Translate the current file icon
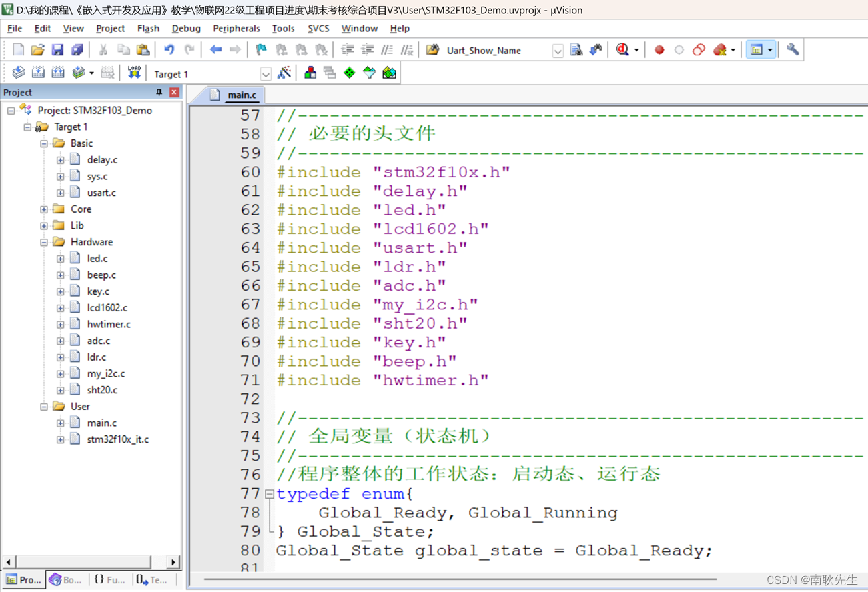The width and height of the screenshot is (868, 592). [x=19, y=73]
